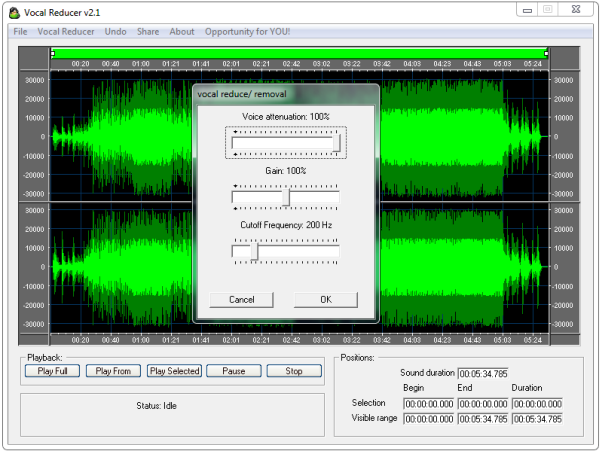Viewport: 600px width, 451px height.
Task: Click the green overview bar above waveform
Action: [300, 52]
